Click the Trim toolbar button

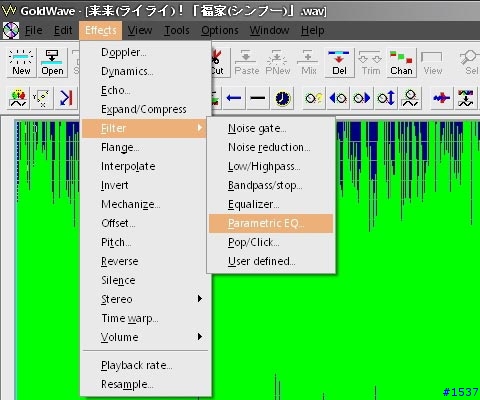coord(371,63)
